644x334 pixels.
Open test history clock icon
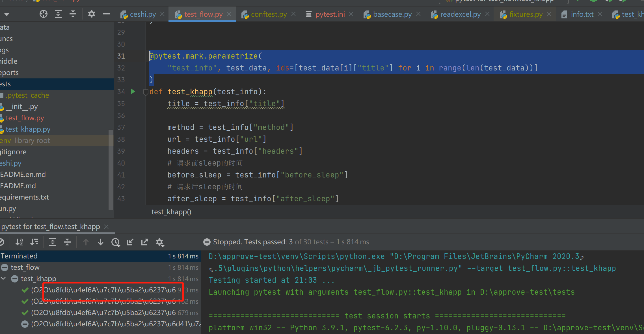115,242
